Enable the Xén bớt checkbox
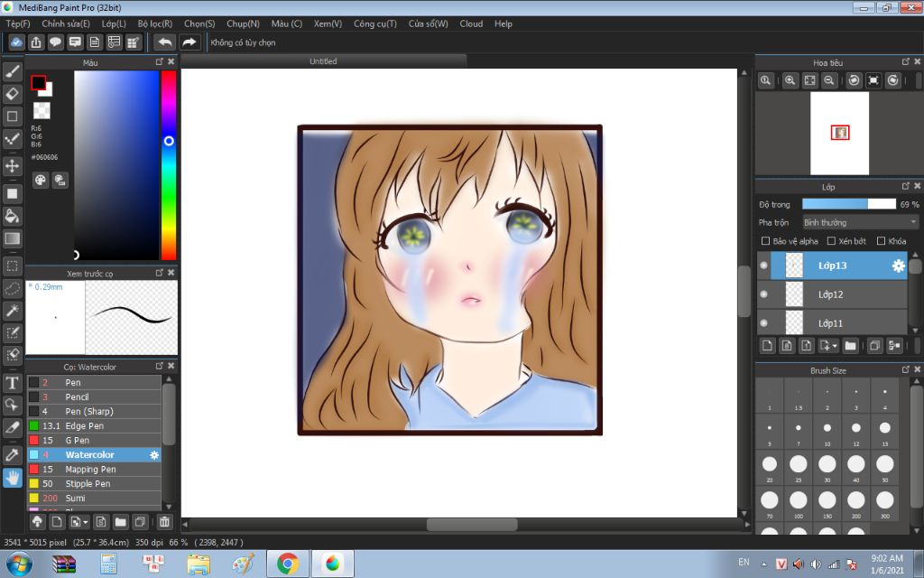 831,240
